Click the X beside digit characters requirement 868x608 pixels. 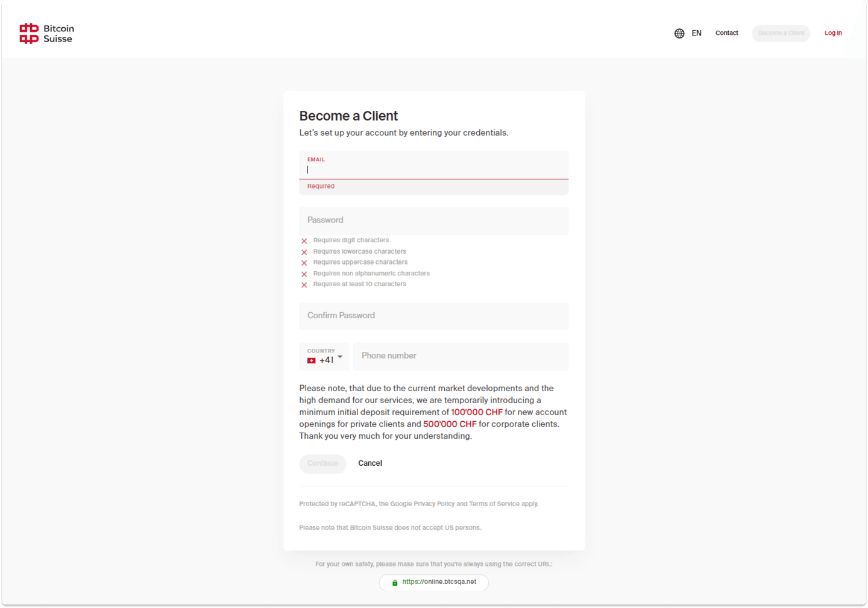coord(304,241)
